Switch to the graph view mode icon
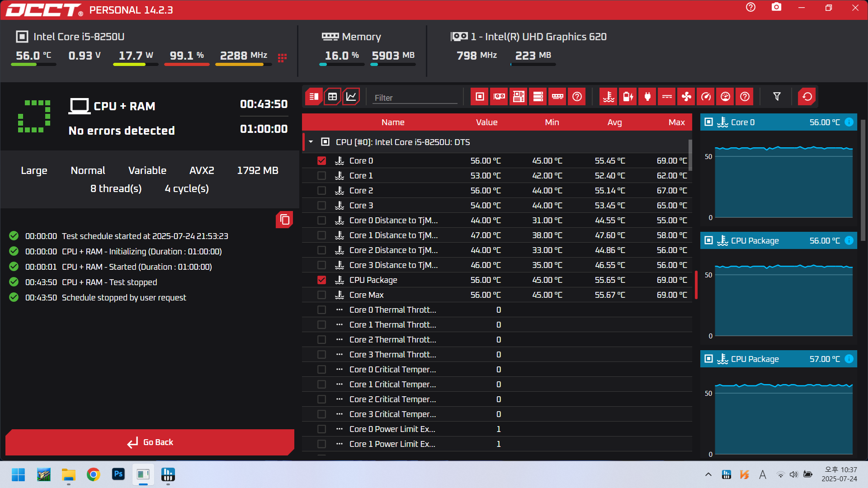This screenshot has height=488, width=868. [351, 97]
